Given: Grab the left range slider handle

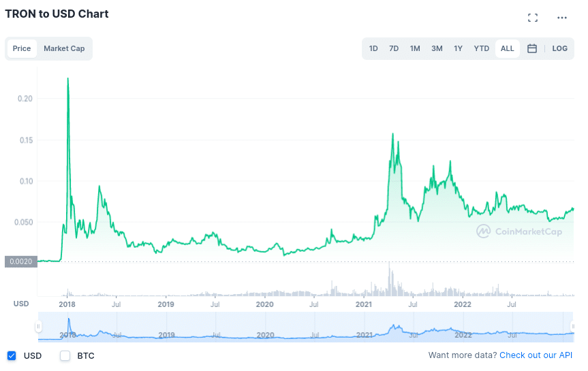Looking at the screenshot, I should click(x=38, y=326).
